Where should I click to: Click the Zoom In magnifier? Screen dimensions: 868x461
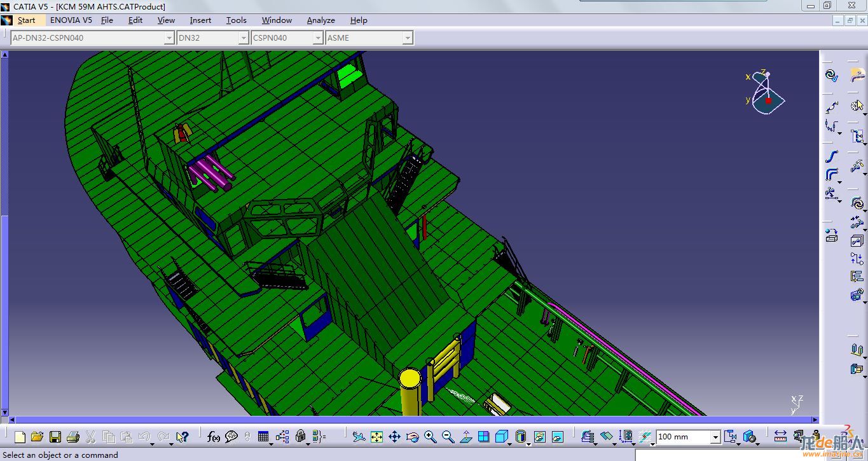431,437
